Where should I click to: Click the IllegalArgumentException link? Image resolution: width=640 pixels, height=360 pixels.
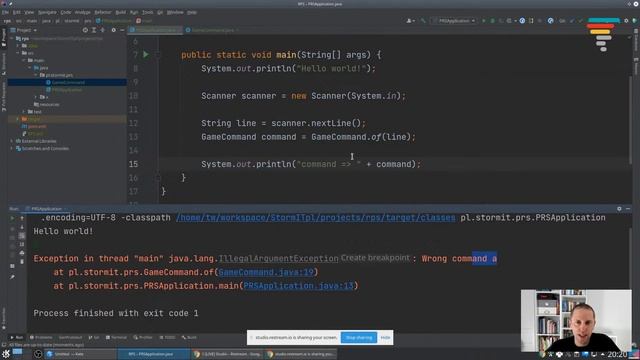(x=278, y=259)
